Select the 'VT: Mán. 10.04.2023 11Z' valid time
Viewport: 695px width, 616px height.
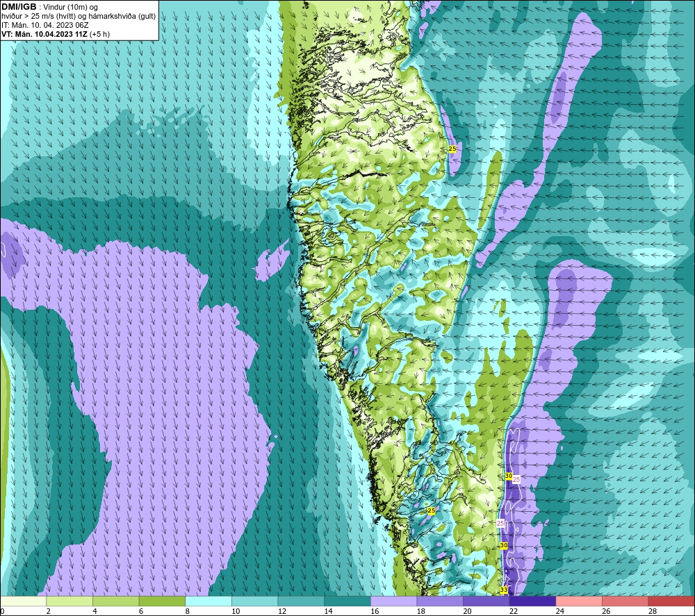click(44, 34)
